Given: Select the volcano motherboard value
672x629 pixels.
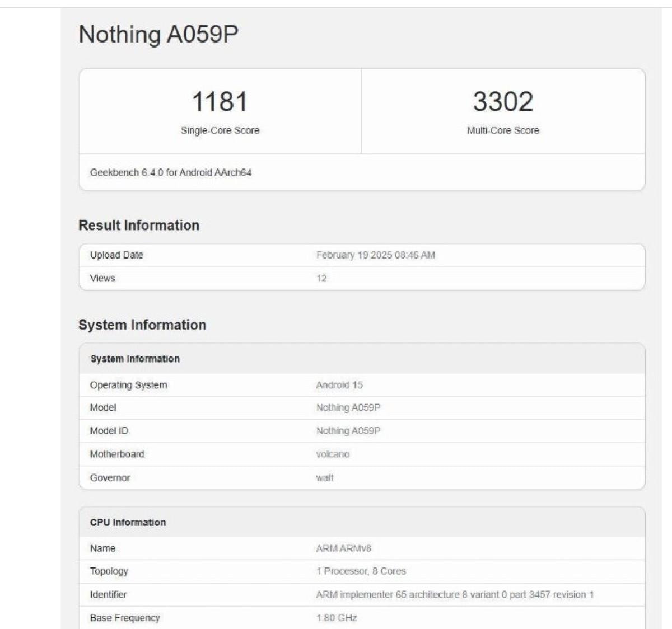Looking at the screenshot, I should [x=333, y=454].
